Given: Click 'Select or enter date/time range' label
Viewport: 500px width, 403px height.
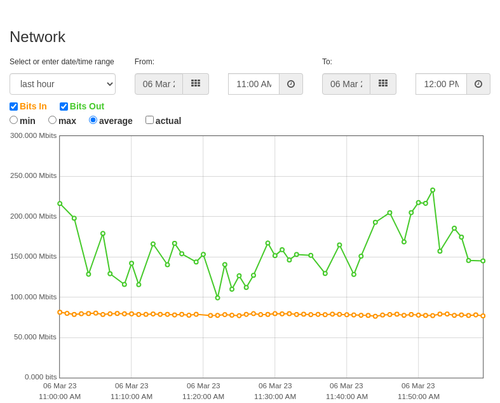Looking at the screenshot, I should point(62,62).
